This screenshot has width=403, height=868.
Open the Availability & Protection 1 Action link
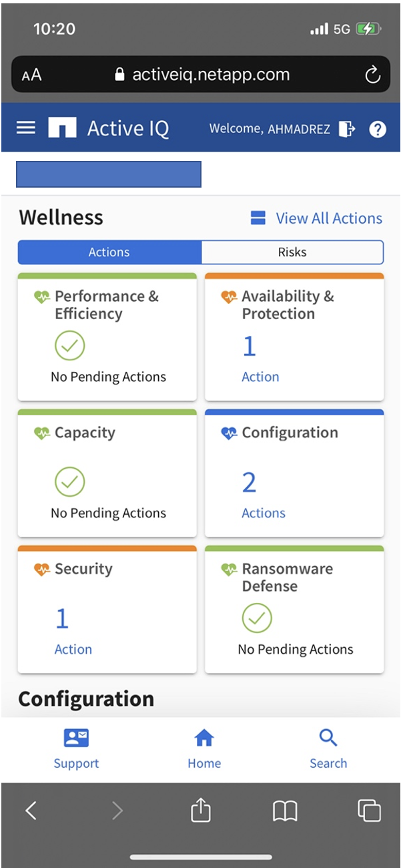pos(260,377)
